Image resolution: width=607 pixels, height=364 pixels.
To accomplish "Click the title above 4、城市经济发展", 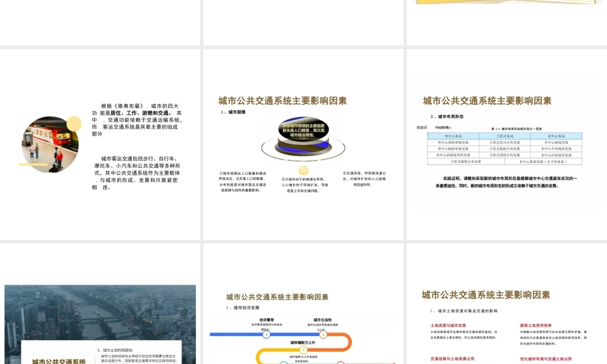I will 277,297.
